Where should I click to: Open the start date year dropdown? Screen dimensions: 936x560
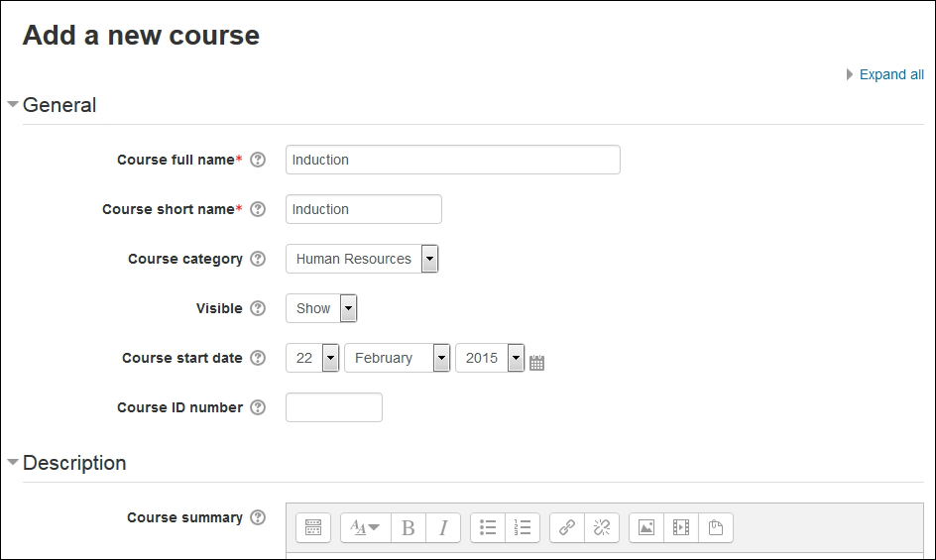coord(490,358)
